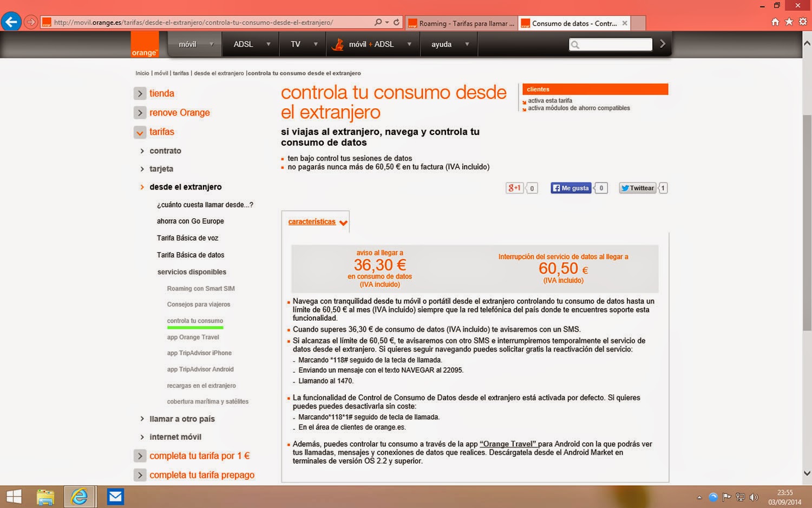Screen dimensions: 812x508
Task: Select TV from the top navigation menu
Action: (297, 44)
